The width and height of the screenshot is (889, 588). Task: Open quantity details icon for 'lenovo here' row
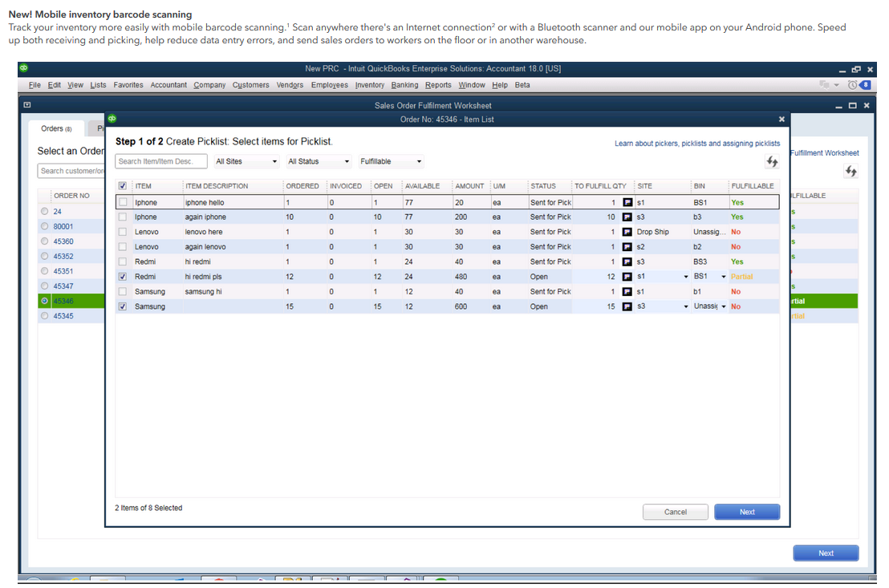coord(627,232)
